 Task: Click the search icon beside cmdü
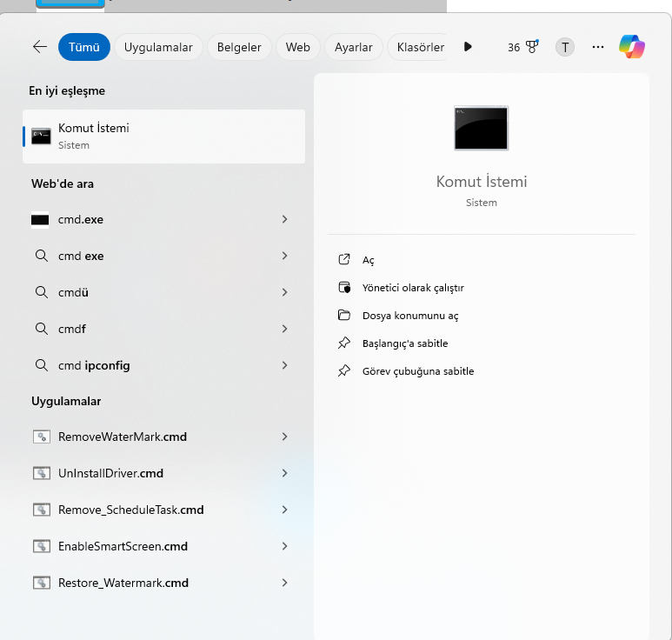point(42,292)
